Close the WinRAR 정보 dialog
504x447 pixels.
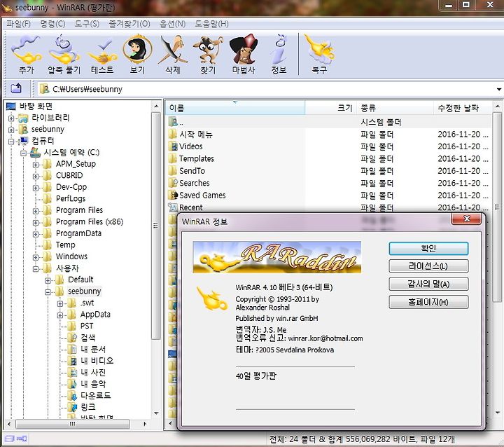click(x=466, y=219)
